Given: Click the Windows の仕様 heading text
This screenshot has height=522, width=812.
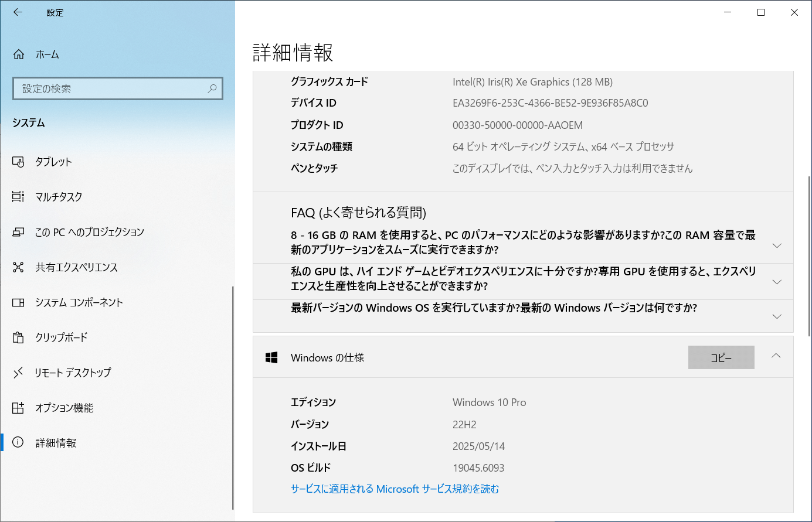Looking at the screenshot, I should (x=327, y=357).
